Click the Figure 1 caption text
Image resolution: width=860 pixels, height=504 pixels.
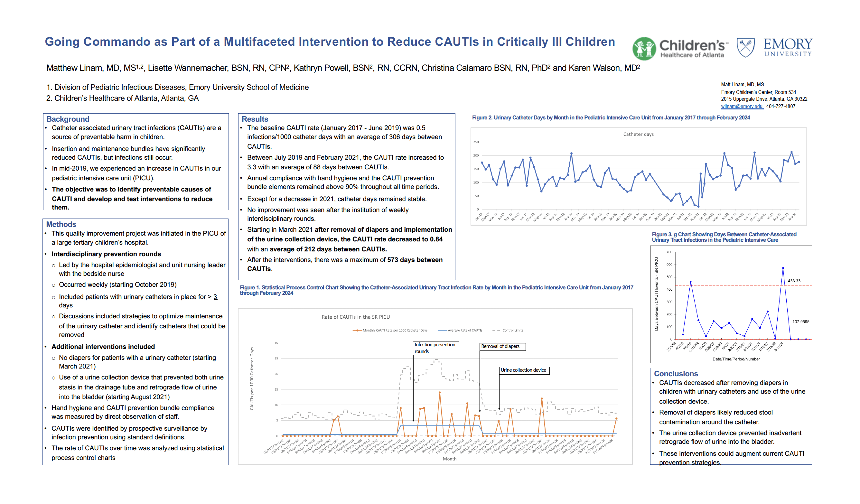(x=436, y=290)
